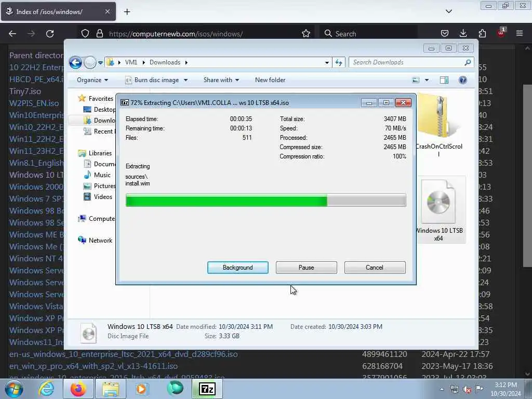Screen dimensions: 532x399
Task: Go back in the Firefox window
Action: click(12, 34)
